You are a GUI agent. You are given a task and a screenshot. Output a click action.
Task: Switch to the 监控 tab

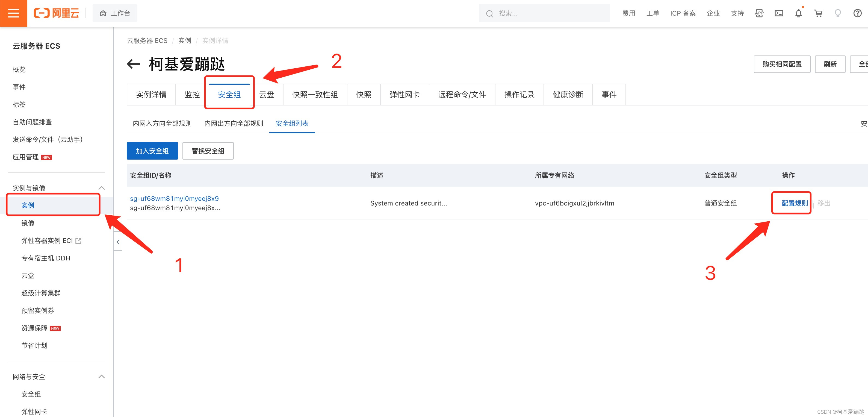coord(192,95)
